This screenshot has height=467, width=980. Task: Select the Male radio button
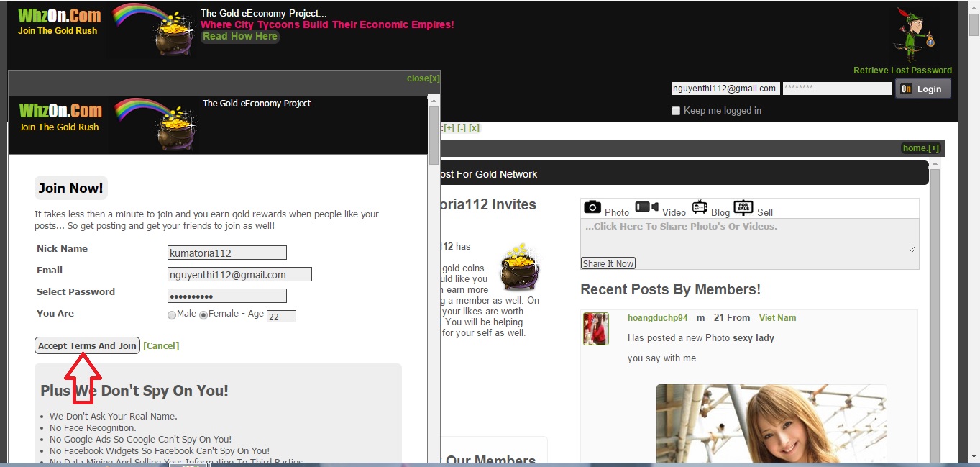172,314
